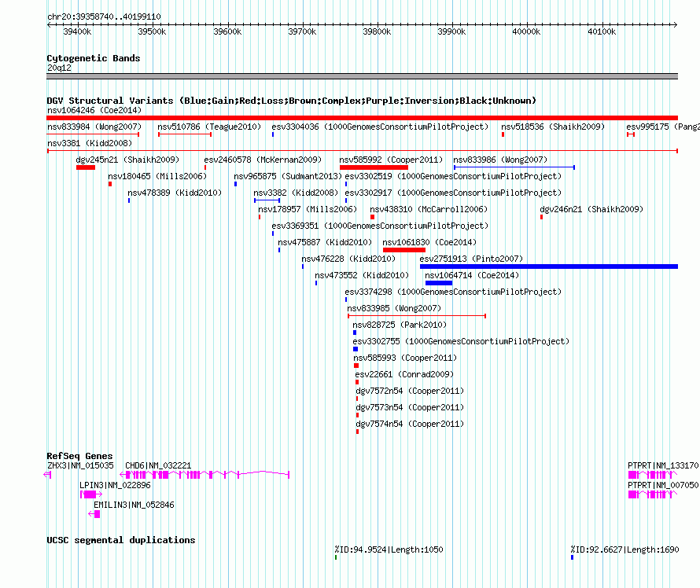Click the 20q12 cytogenetic band bar
Image resolution: width=700 pixels, height=588 pixels.
tap(362, 76)
